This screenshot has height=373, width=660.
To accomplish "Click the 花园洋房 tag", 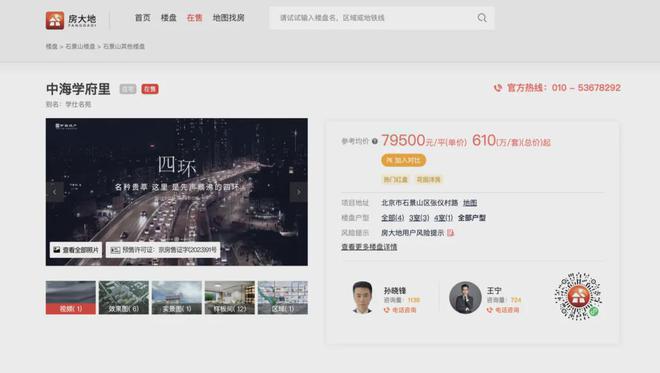I will click(x=428, y=180).
